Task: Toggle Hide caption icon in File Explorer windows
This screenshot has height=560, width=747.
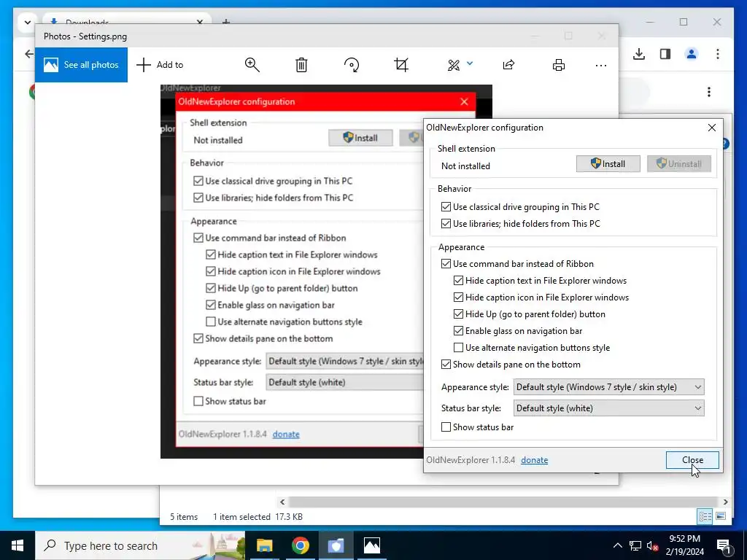Action: point(458,297)
